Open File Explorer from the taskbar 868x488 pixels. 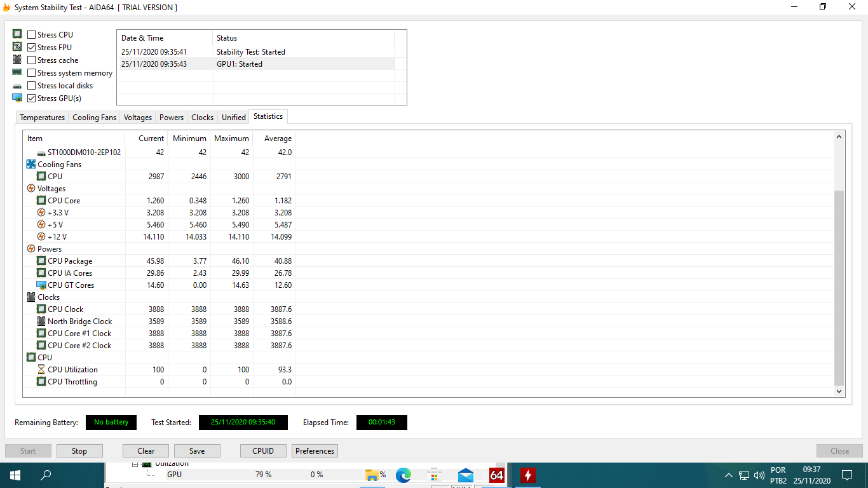372,475
